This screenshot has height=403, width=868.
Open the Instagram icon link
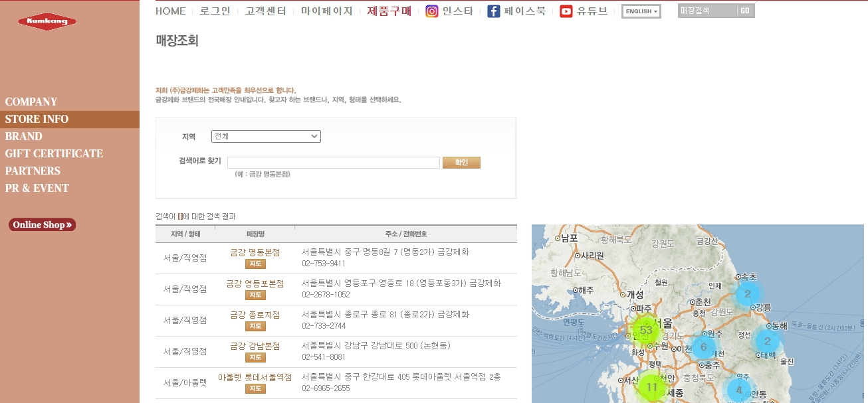click(x=432, y=11)
